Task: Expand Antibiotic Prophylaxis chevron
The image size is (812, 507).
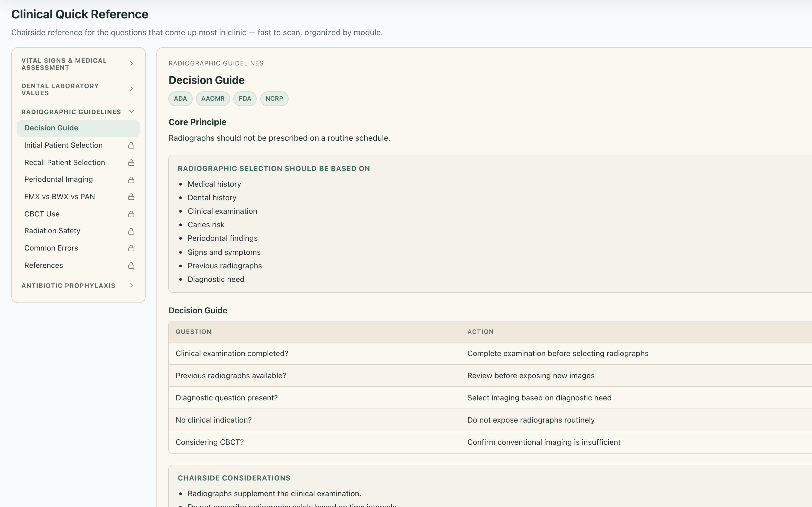Action: tap(132, 285)
